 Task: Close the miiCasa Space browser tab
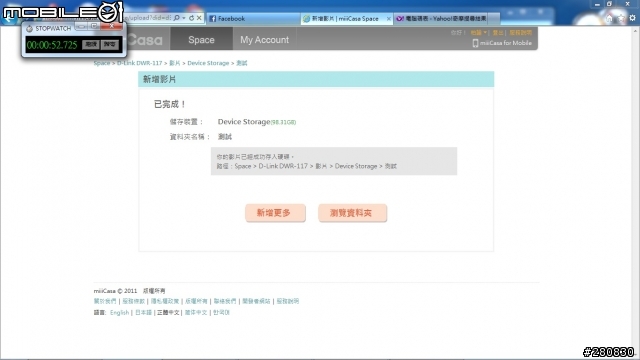click(x=389, y=18)
